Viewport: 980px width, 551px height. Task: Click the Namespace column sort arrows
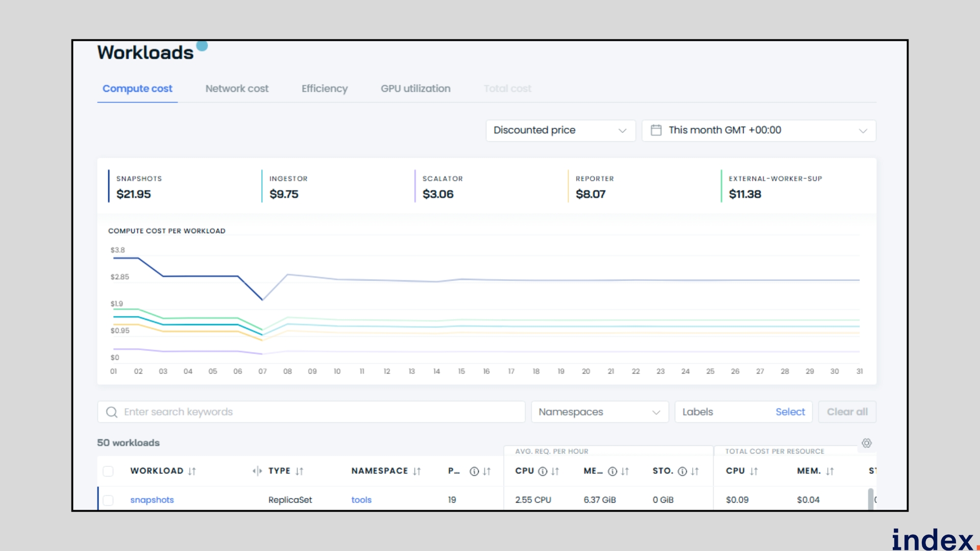(x=417, y=471)
